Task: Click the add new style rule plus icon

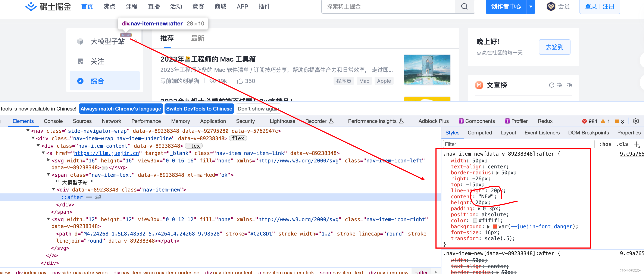Action: [637, 144]
